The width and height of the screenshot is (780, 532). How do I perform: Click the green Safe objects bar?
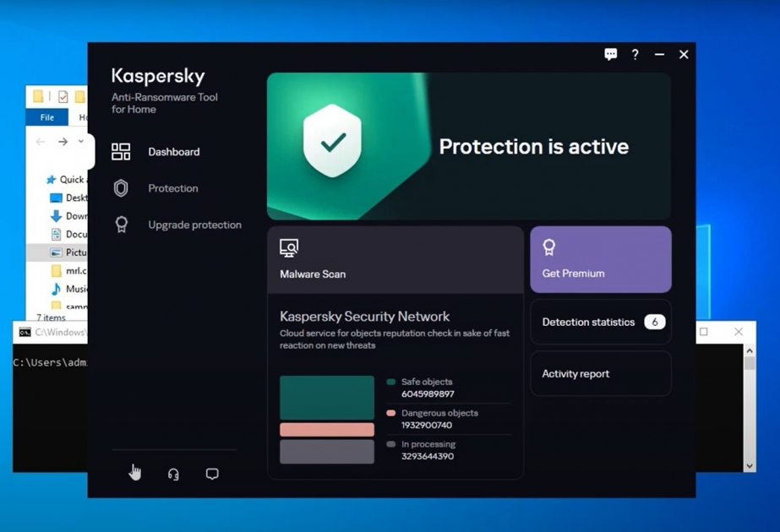pos(327,398)
